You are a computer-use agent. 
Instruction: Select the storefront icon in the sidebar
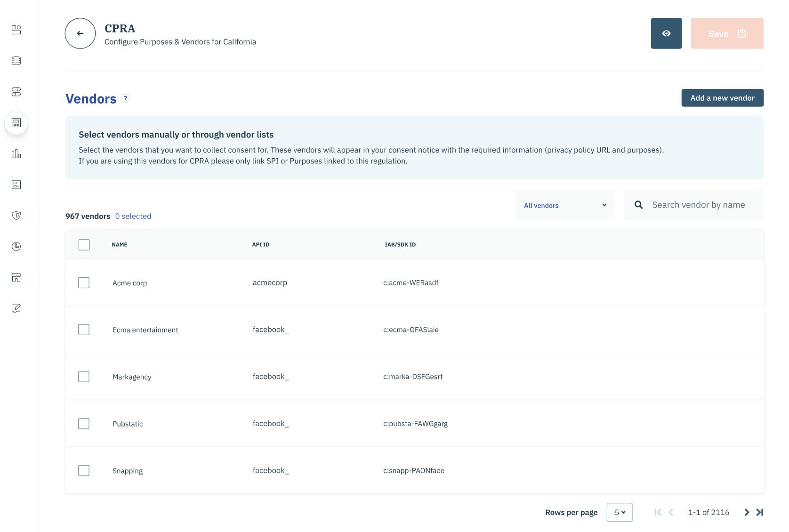[16, 277]
